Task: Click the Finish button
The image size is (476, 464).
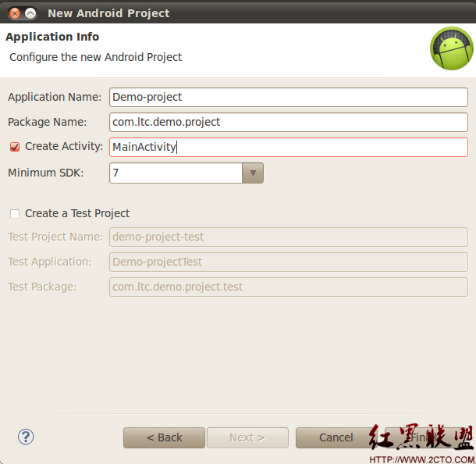Action: click(426, 437)
